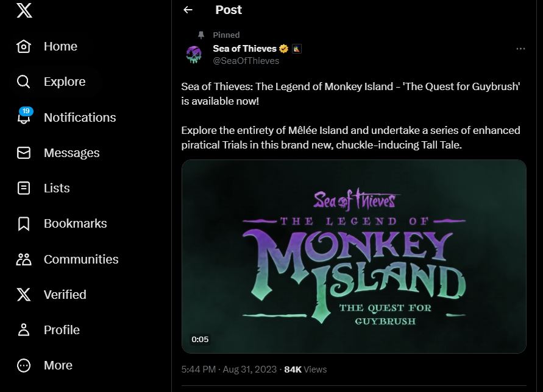The height and width of the screenshot is (392, 543).
Task: View Bookmarks using the bookmark icon
Action: click(23, 223)
